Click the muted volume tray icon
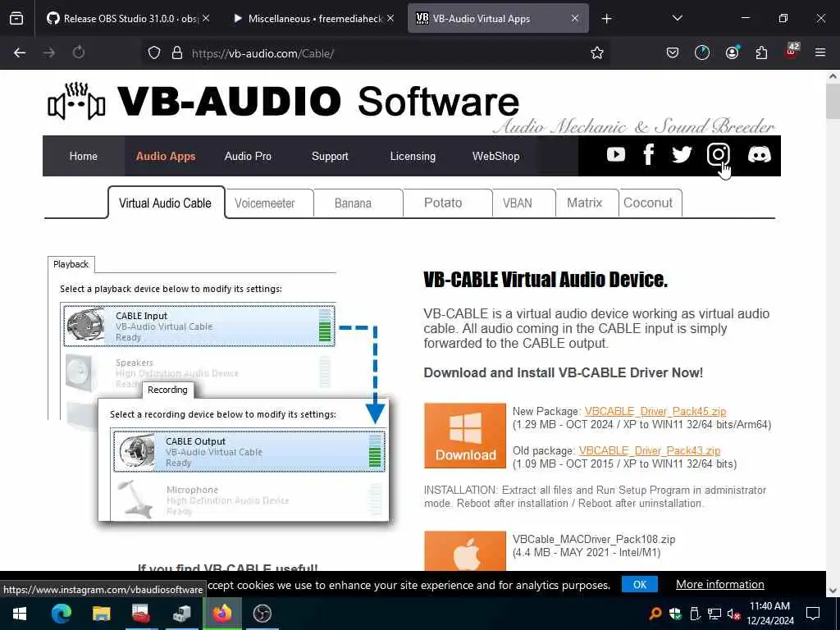This screenshot has height=630, width=840. click(734, 614)
